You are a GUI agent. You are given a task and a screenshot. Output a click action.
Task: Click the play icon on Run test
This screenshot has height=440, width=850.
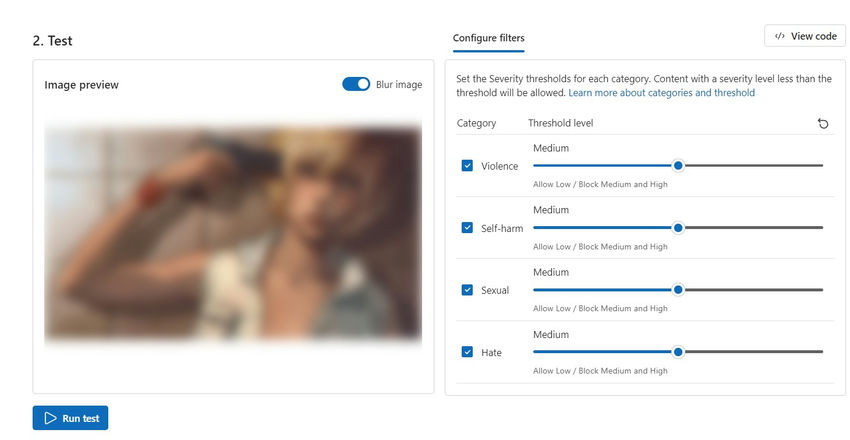pos(49,418)
